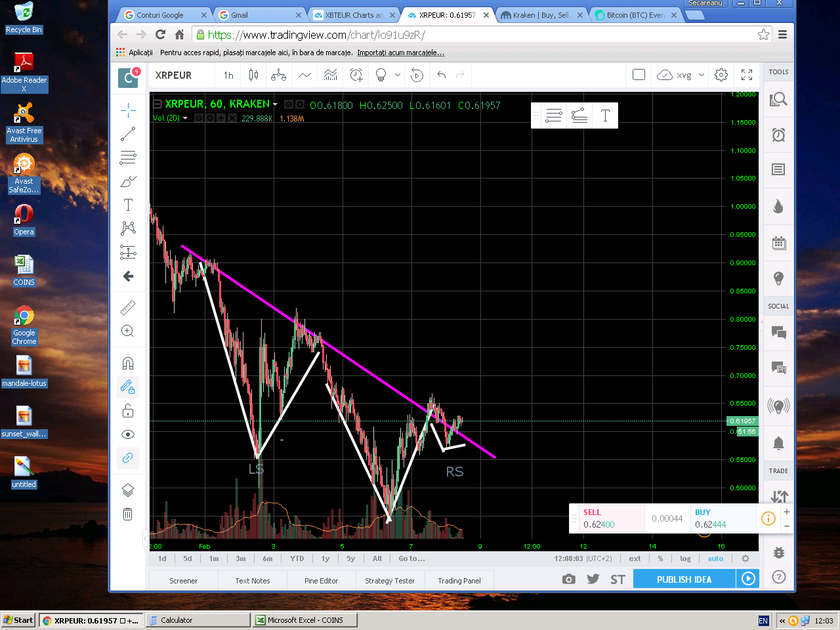Toggle extended hours with ext
840x630 pixels.
(x=635, y=558)
